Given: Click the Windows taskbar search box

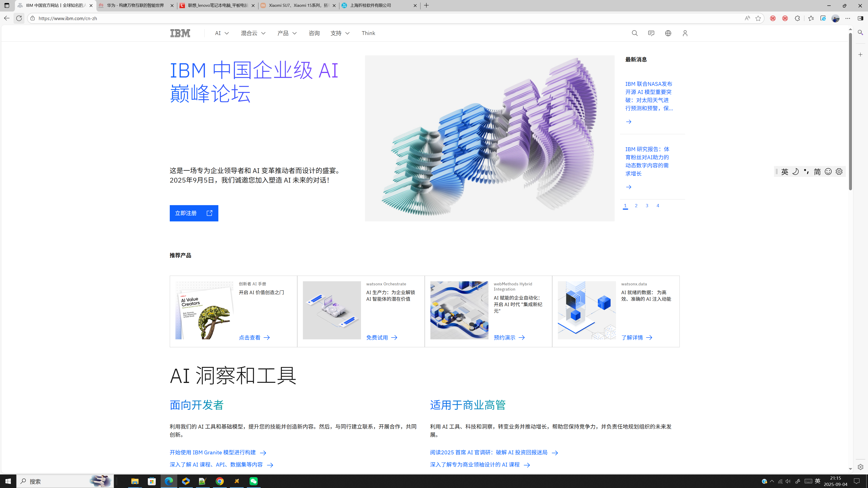Looking at the screenshot, I should coord(65,481).
